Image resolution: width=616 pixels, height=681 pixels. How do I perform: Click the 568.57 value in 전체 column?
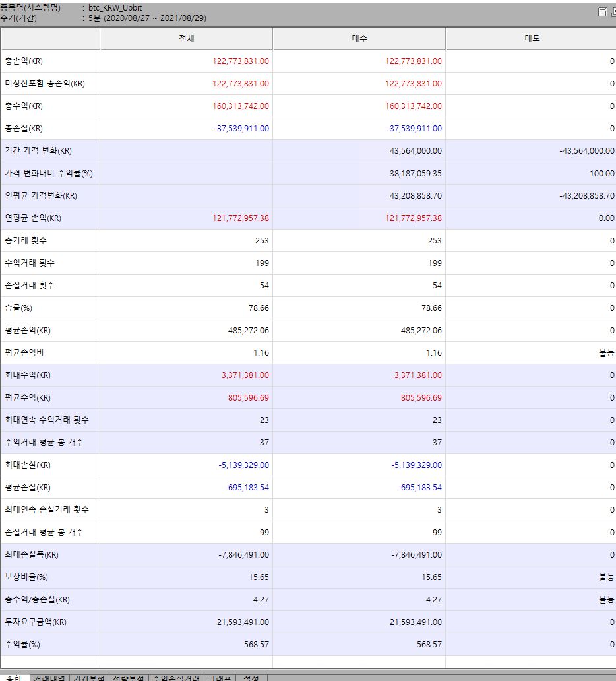coord(255,645)
